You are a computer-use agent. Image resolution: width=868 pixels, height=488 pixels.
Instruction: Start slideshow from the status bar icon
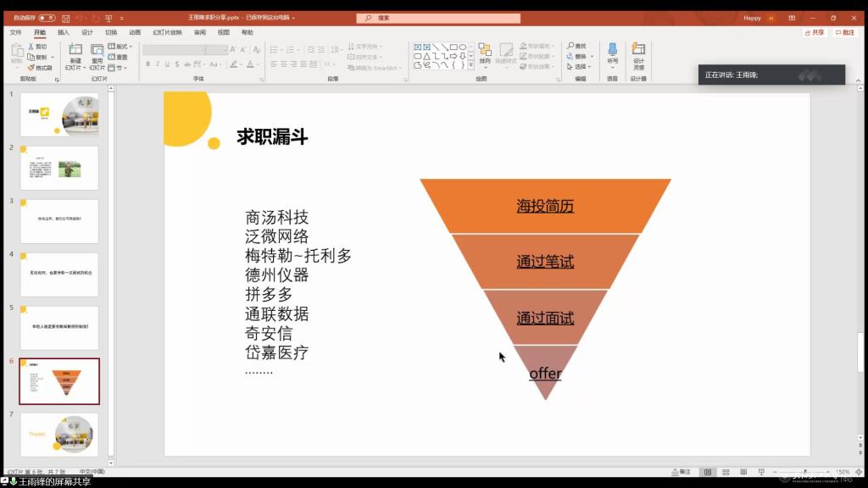click(761, 472)
